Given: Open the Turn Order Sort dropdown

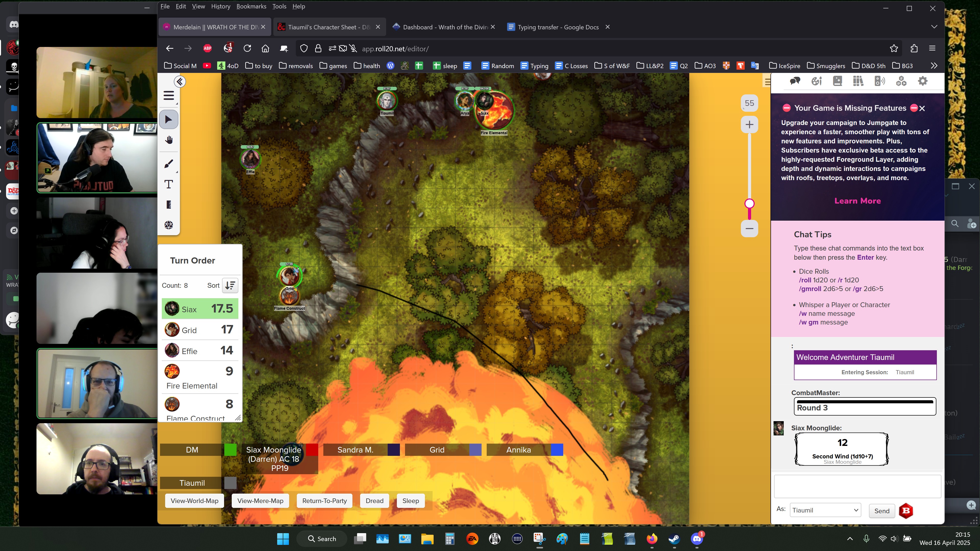Looking at the screenshot, I should [230, 286].
